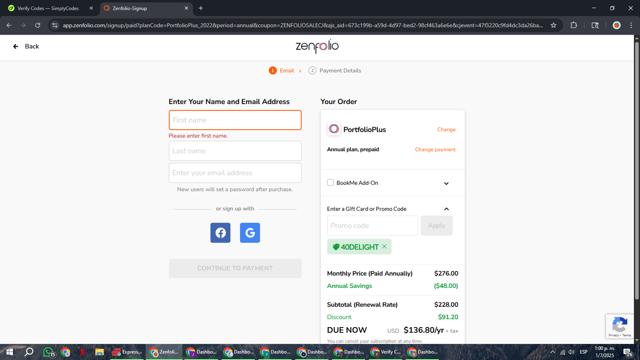Open the site information icon in address bar
The width and height of the screenshot is (640, 360).
pyautogui.click(x=55, y=25)
